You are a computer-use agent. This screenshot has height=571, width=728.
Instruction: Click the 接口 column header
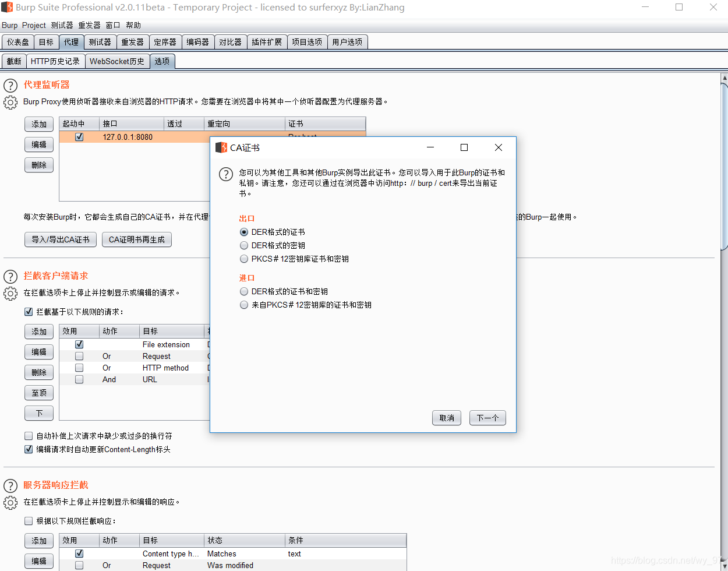pos(132,124)
